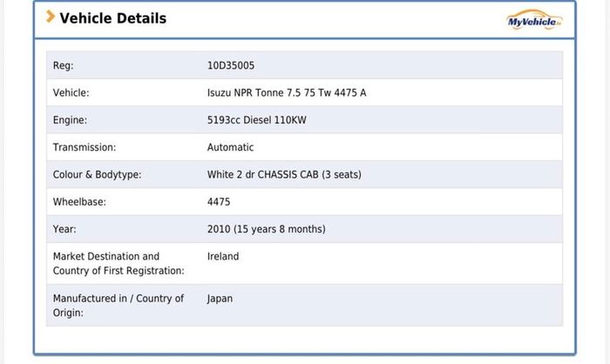Select the 'Year:' label
The height and width of the screenshot is (364, 610).
[64, 229]
